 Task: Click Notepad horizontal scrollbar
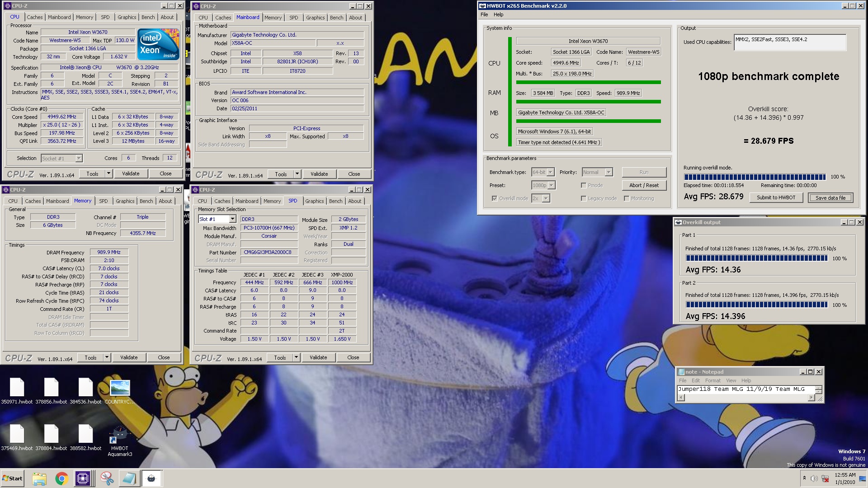pos(746,398)
